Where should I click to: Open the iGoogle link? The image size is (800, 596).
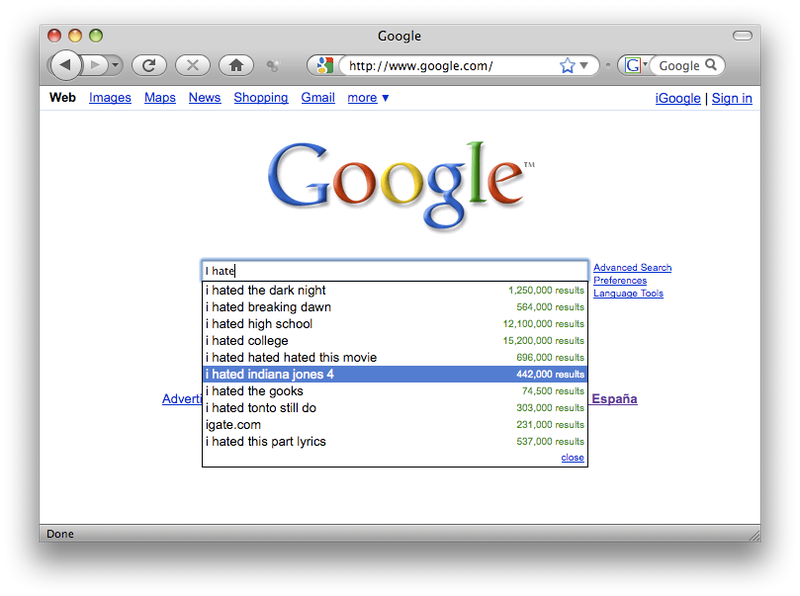point(678,98)
